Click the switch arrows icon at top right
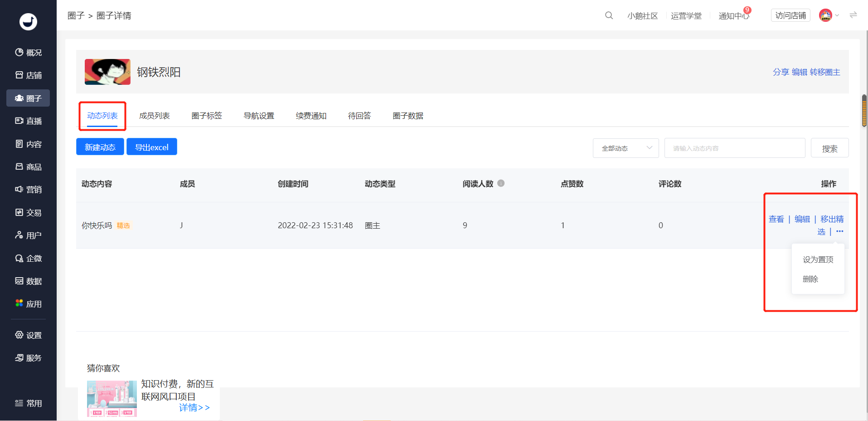This screenshot has width=868, height=421. (x=853, y=15)
